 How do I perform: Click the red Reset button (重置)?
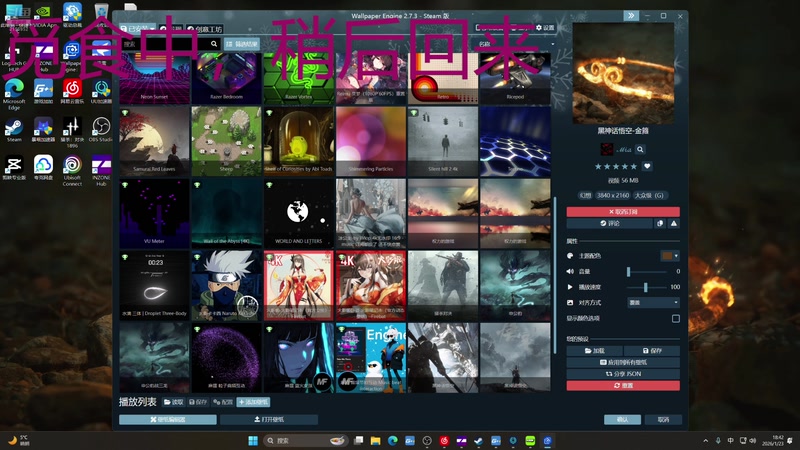(623, 385)
